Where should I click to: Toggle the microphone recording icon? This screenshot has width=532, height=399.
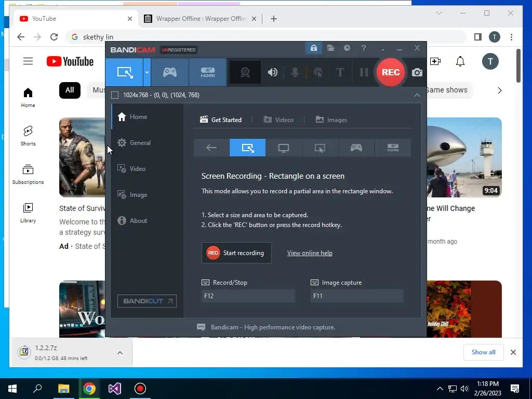pos(295,72)
